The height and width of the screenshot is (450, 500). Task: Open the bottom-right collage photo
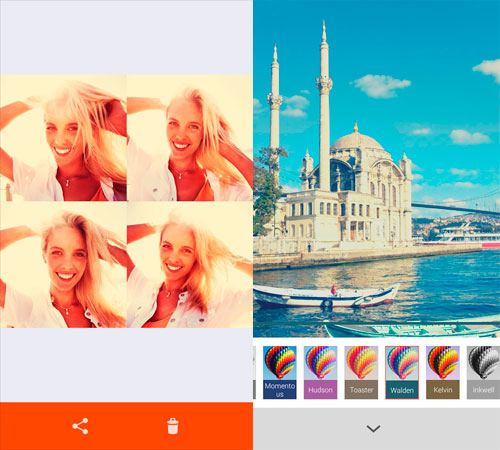190,265
